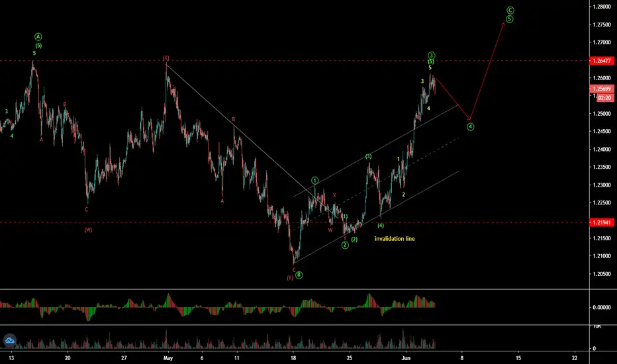
Task: Click date 11 on the time axis
Action: [236, 358]
